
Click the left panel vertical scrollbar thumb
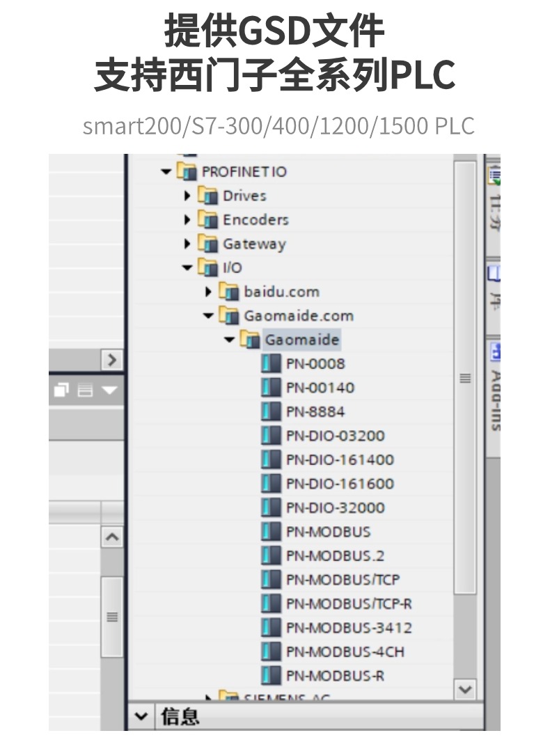coord(112,617)
